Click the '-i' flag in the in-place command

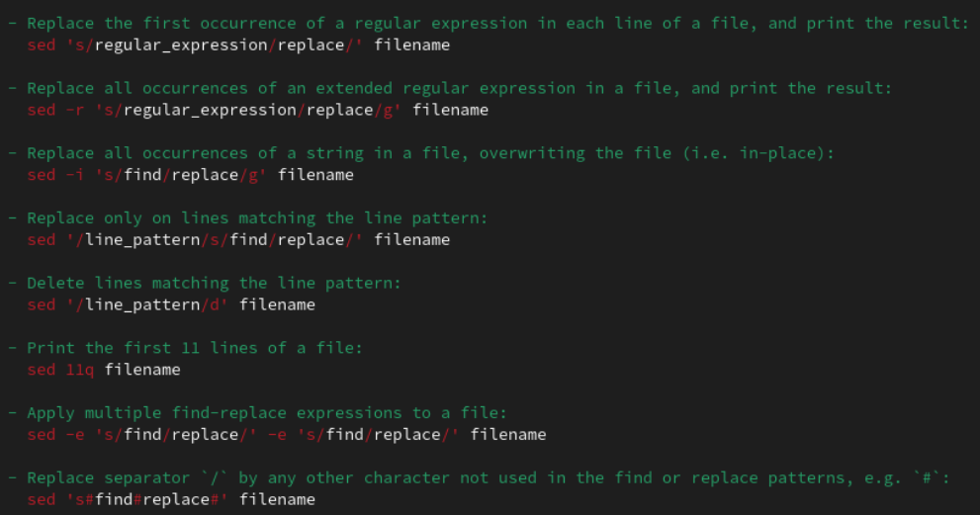tap(75, 175)
